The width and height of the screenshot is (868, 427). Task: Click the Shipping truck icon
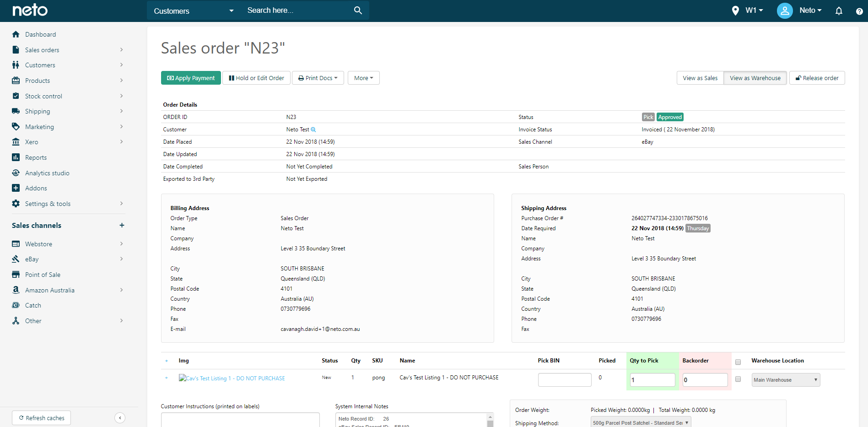point(16,111)
